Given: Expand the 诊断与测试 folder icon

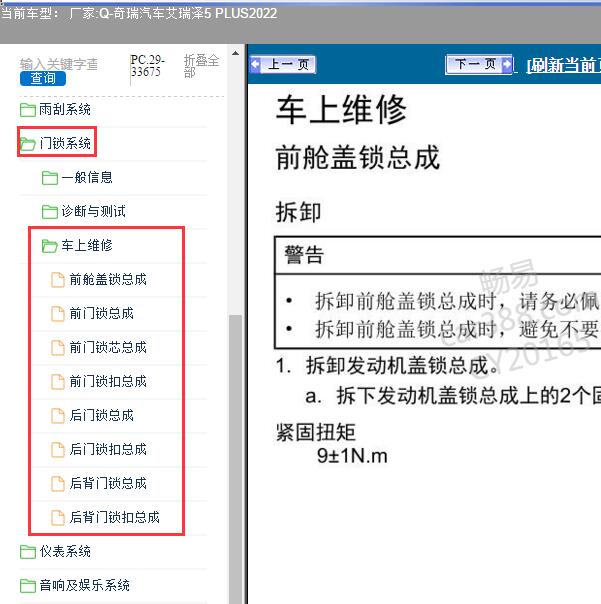Looking at the screenshot, I should tap(50, 211).
